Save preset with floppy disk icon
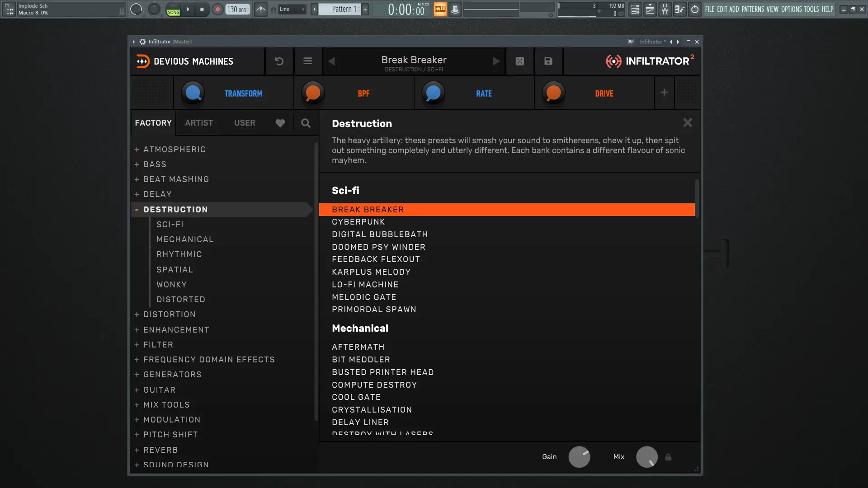Screen dimensions: 868x488 coord(548,61)
